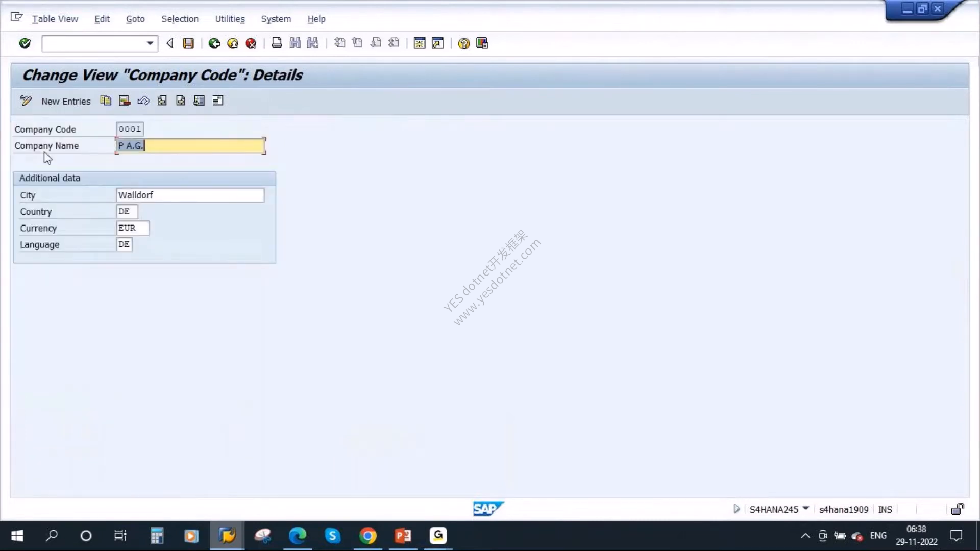Click the City field Walldorf
This screenshot has width=980, height=551.
point(190,195)
